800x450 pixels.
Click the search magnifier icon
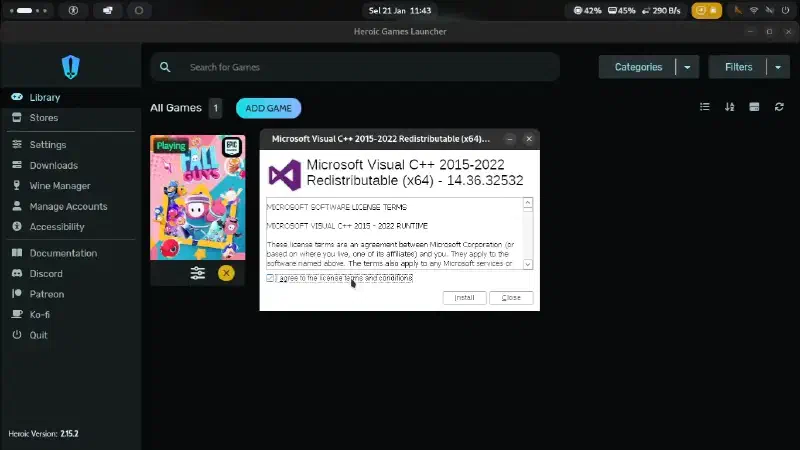pos(165,67)
